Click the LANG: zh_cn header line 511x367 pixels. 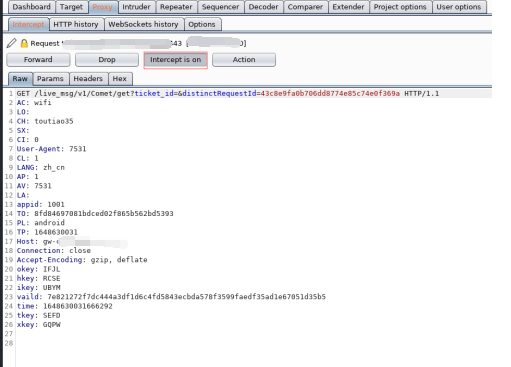(41, 168)
